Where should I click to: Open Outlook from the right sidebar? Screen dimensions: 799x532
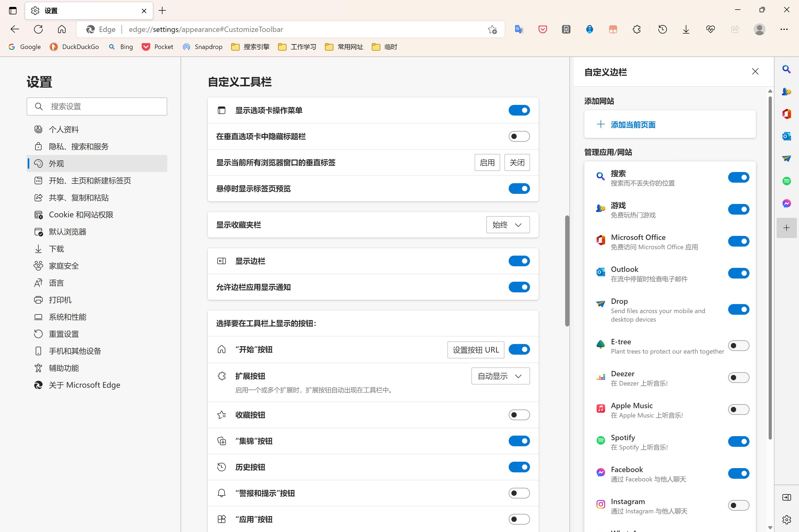click(786, 136)
